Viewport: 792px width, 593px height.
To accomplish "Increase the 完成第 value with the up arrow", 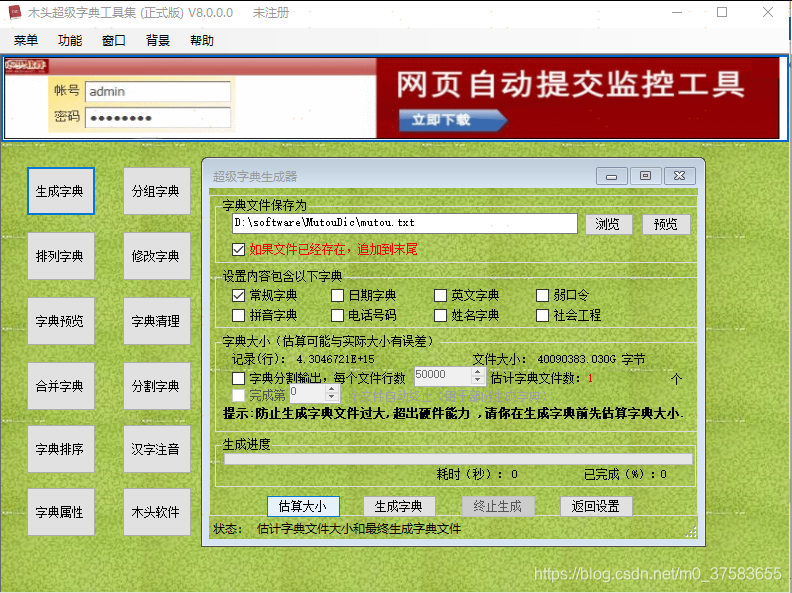I will [331, 389].
